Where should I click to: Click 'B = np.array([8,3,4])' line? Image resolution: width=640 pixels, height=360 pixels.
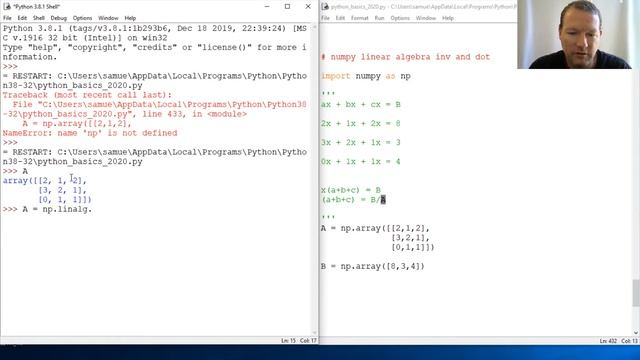[x=373, y=266]
